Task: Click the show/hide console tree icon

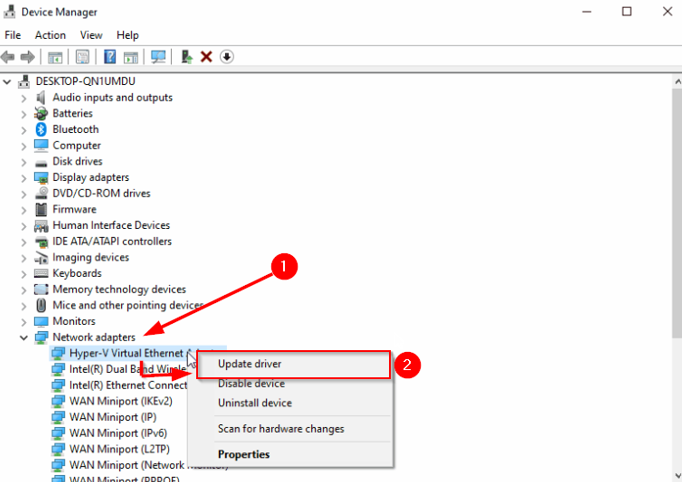Action: (x=56, y=57)
